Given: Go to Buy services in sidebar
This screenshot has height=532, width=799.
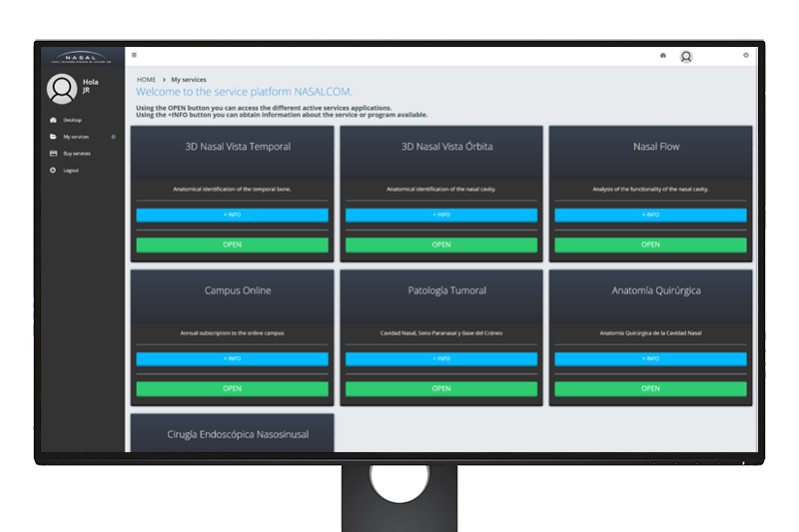Looking at the screenshot, I should pyautogui.click(x=77, y=154).
